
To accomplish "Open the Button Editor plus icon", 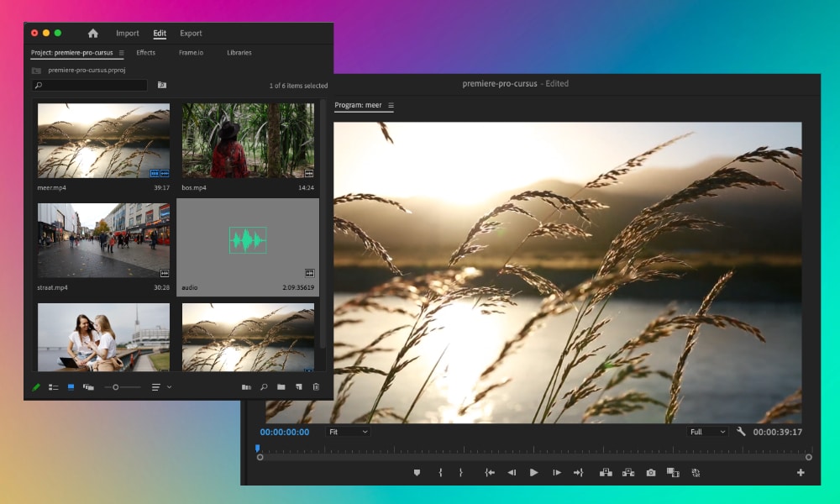I will 801,473.
